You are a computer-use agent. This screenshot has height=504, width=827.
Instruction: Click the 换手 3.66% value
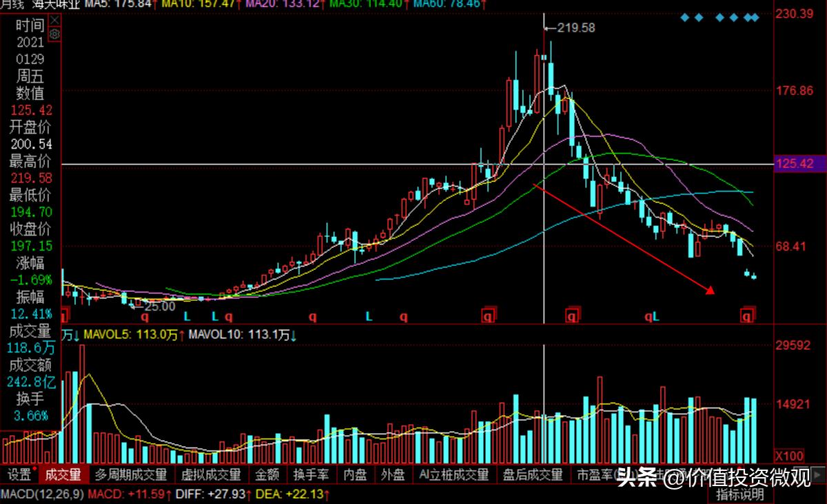[x=32, y=415]
